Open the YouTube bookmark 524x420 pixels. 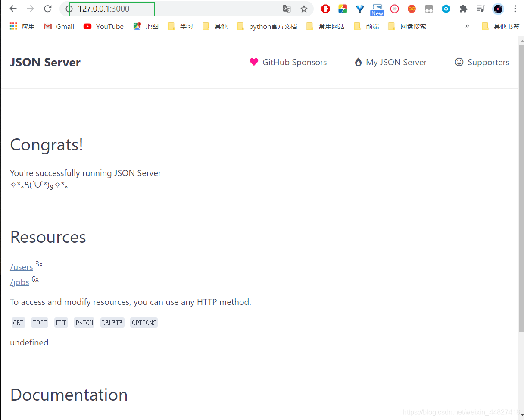tap(103, 26)
